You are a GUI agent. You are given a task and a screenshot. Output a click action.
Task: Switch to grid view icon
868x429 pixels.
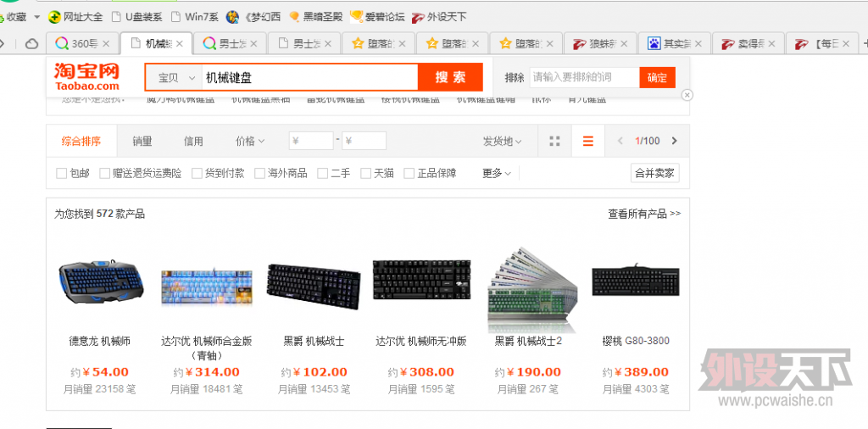click(x=554, y=141)
